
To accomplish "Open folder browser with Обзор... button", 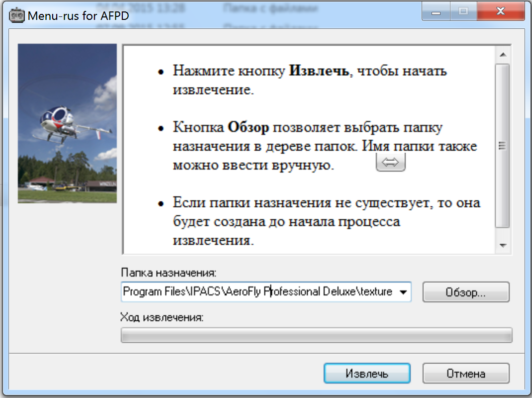I will coord(466,292).
